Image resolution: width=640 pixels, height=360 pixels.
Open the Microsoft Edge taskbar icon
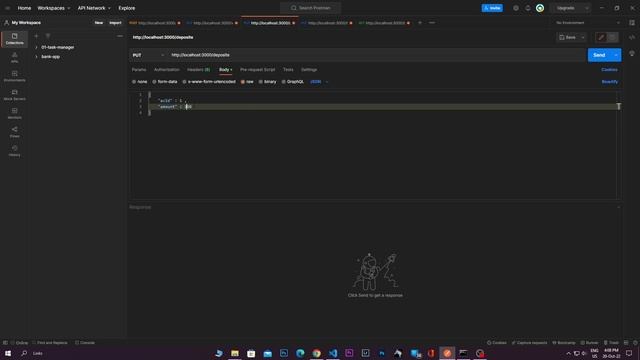click(300, 353)
